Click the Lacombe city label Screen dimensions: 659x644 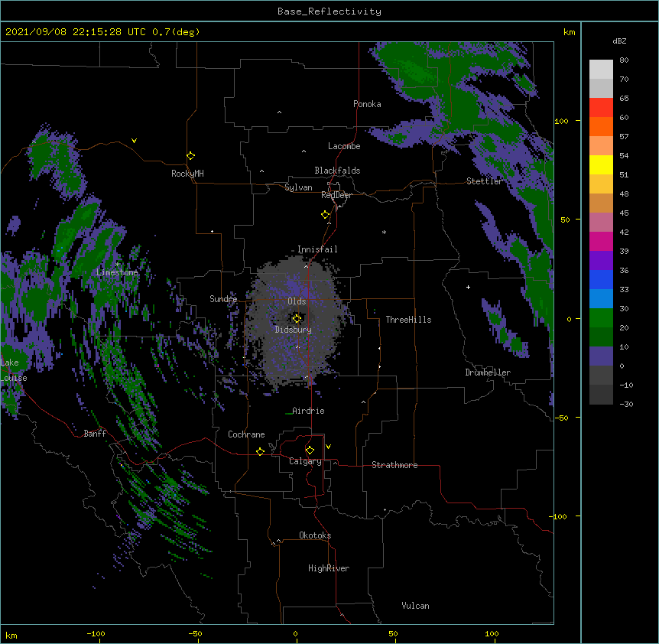click(x=344, y=146)
